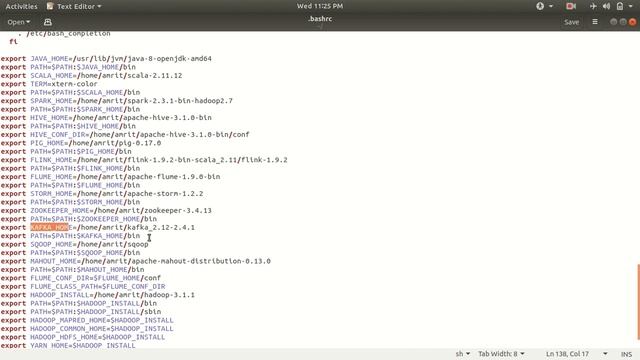Click the FLUME_CLASS_PATH=$FLUME_CONF_DIR line
The width and height of the screenshot is (640, 360).
[83, 287]
